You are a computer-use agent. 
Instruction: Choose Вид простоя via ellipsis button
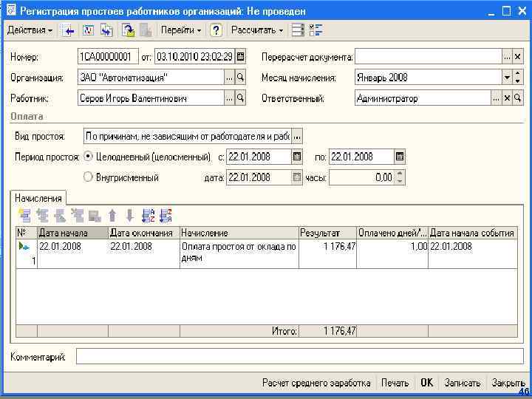click(x=297, y=137)
